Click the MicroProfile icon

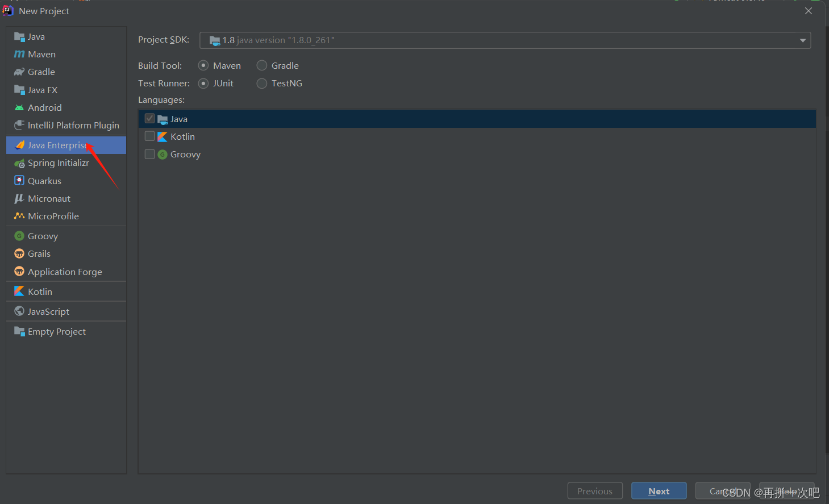coord(19,216)
